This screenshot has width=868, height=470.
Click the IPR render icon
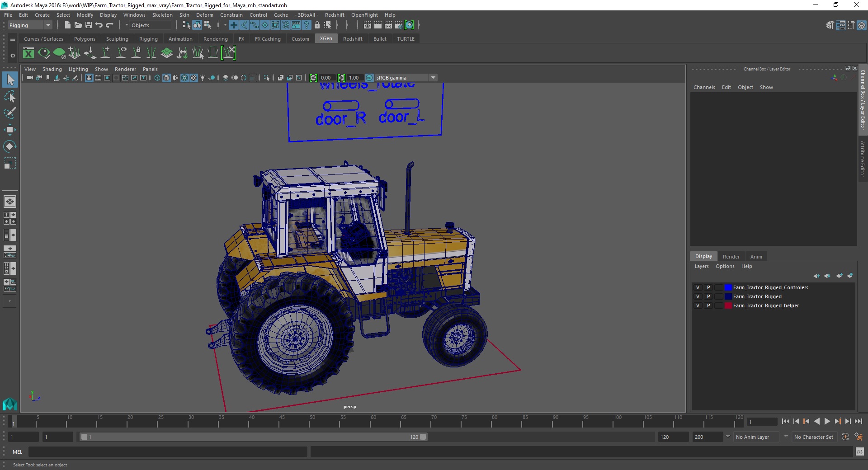coord(388,25)
